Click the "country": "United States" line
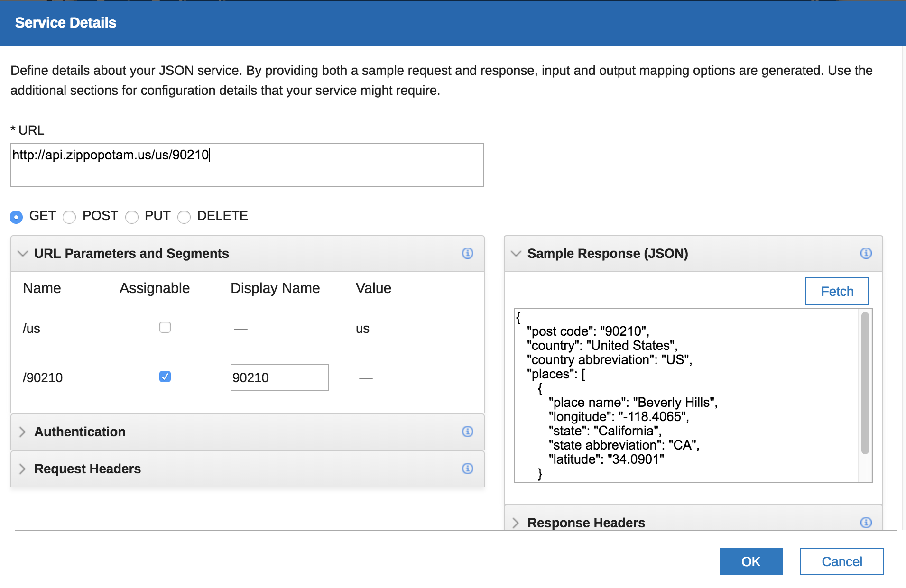The width and height of the screenshot is (906, 588). [x=602, y=346]
